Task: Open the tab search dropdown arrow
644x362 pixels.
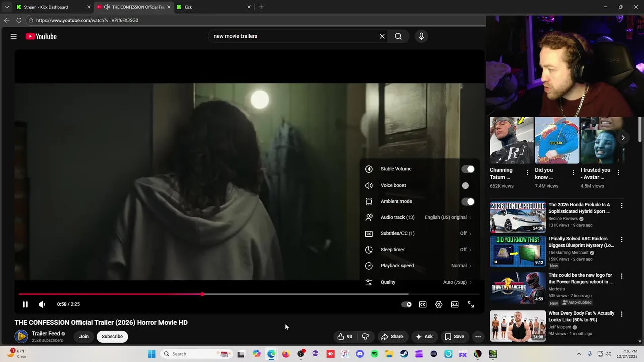Action: coord(7,7)
